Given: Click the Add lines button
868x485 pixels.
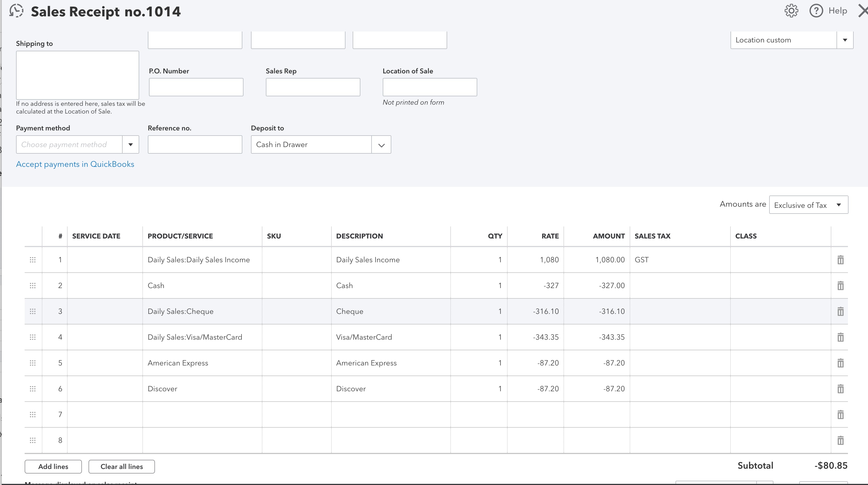Looking at the screenshot, I should click(x=53, y=466).
